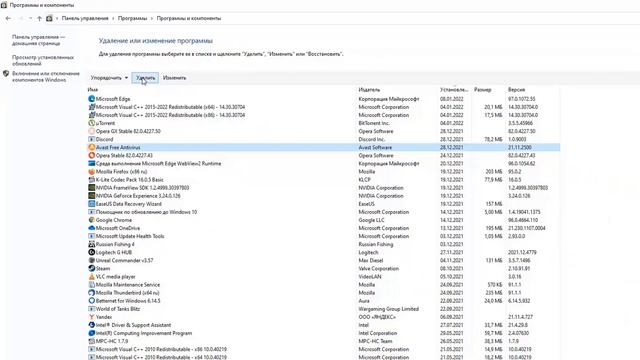Click the Google Chrome icon
Viewport: 640px width, 360px height.
coord(91,220)
